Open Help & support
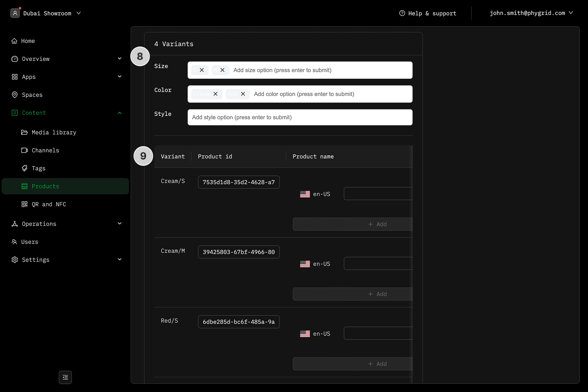588x392 pixels. (428, 13)
